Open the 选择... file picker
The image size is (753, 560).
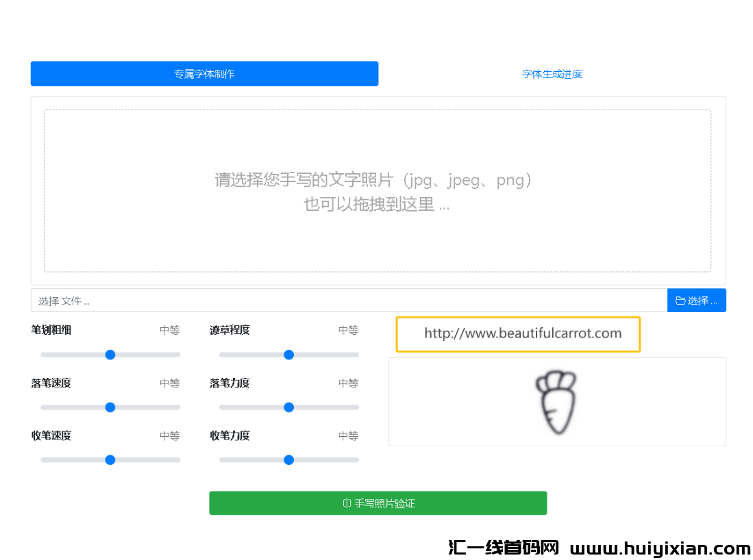pyautogui.click(x=696, y=300)
